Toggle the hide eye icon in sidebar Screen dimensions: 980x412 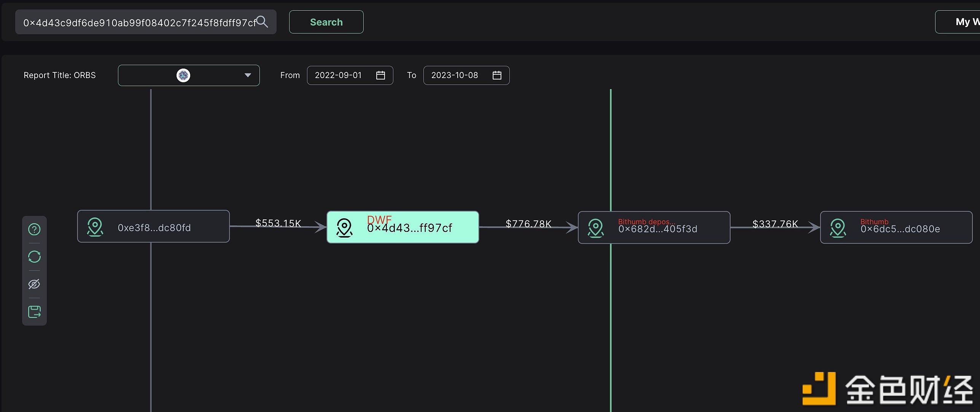[x=34, y=284]
